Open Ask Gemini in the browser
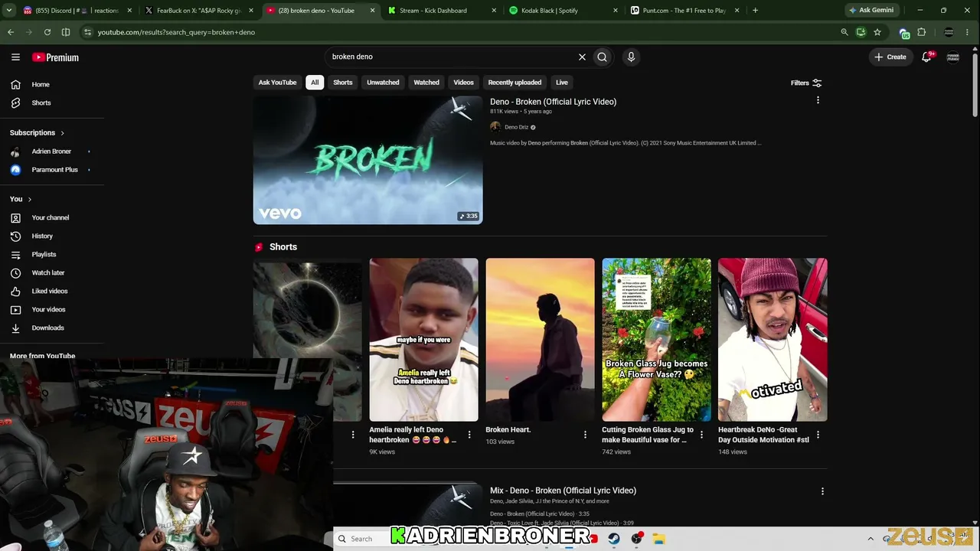Viewport: 980px width, 551px height. pyautogui.click(x=871, y=10)
